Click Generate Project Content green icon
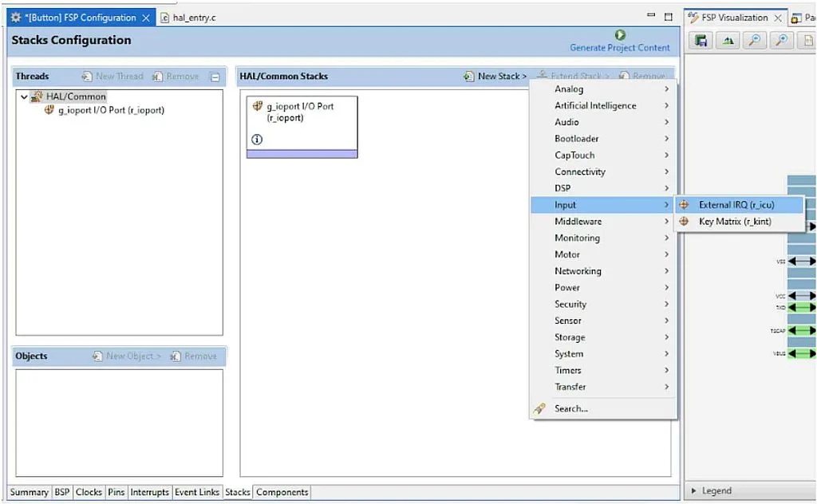This screenshot has width=817, height=504. (x=620, y=35)
